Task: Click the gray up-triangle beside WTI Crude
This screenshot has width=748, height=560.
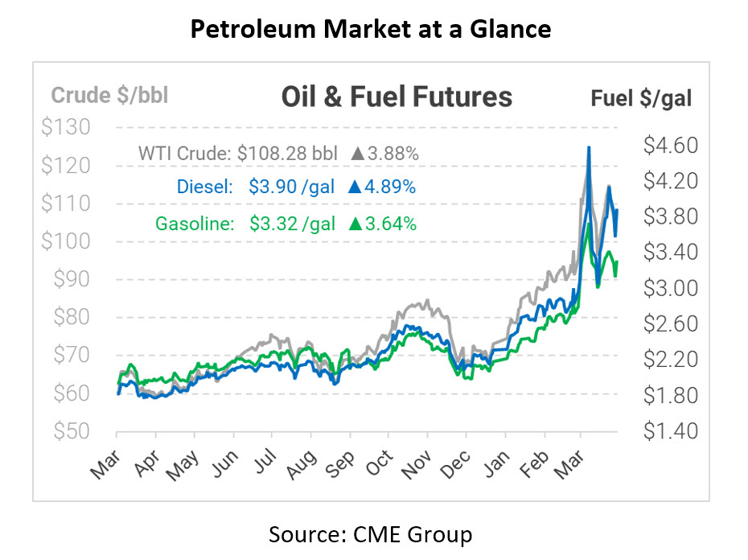Action: click(358, 152)
